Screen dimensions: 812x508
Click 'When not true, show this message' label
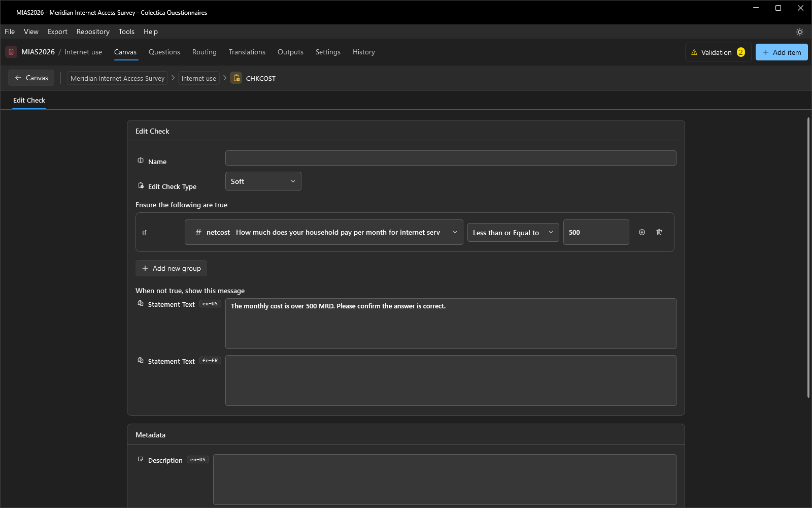pyautogui.click(x=190, y=291)
